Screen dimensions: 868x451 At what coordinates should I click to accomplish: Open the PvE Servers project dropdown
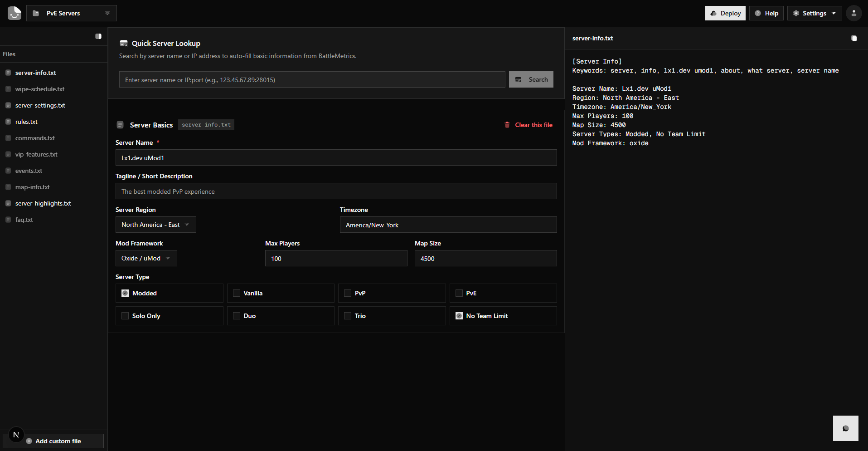(72, 13)
